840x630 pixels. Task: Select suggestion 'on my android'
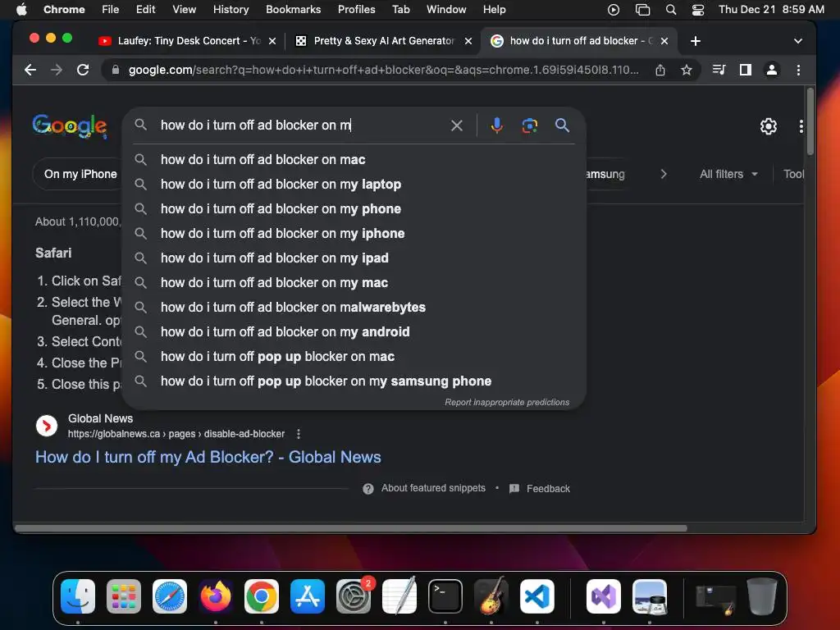(x=354, y=332)
